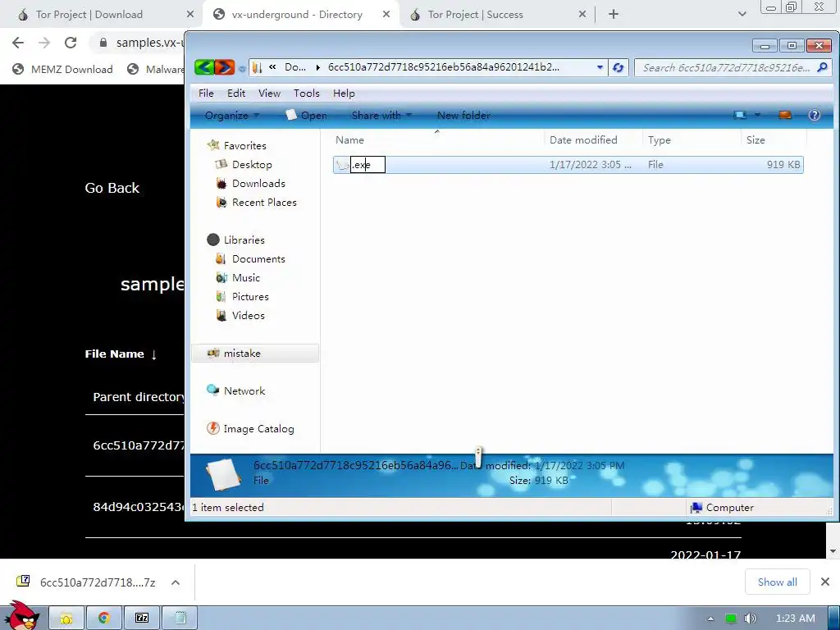Refresh the Explorer folder view
The width and height of the screenshot is (840, 630).
click(619, 67)
